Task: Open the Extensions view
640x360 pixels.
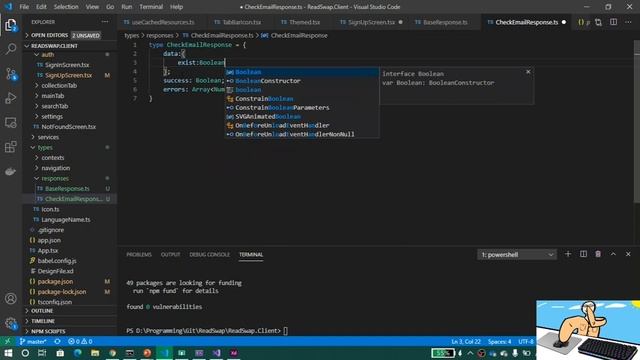Action: (x=11, y=147)
